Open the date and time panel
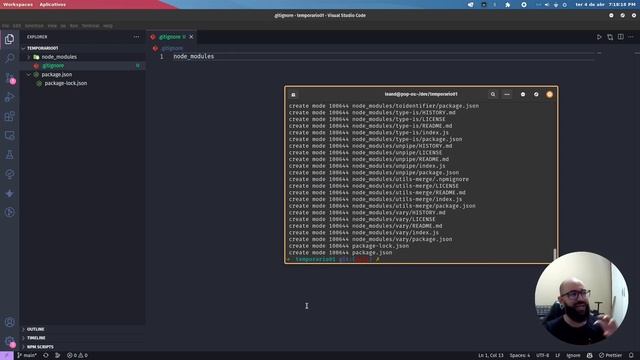640x360 pixels. click(x=605, y=4)
